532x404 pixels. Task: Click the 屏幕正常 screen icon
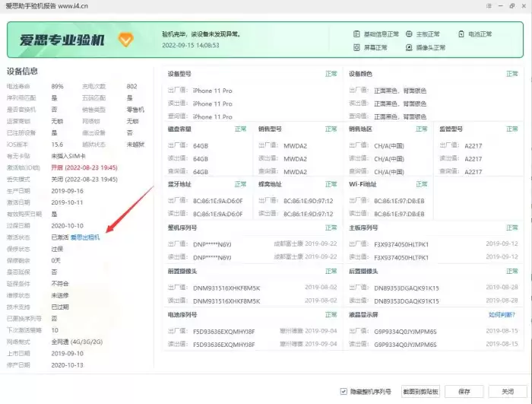coord(356,48)
